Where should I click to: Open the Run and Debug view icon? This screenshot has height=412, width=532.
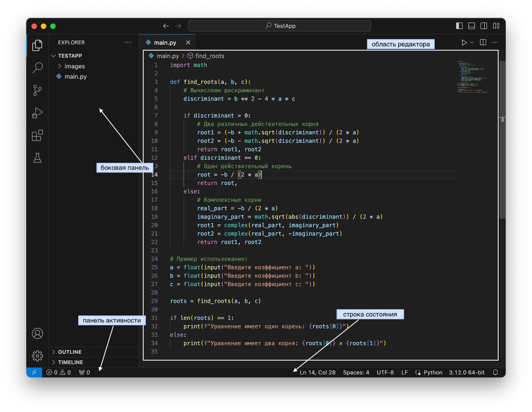tap(37, 113)
